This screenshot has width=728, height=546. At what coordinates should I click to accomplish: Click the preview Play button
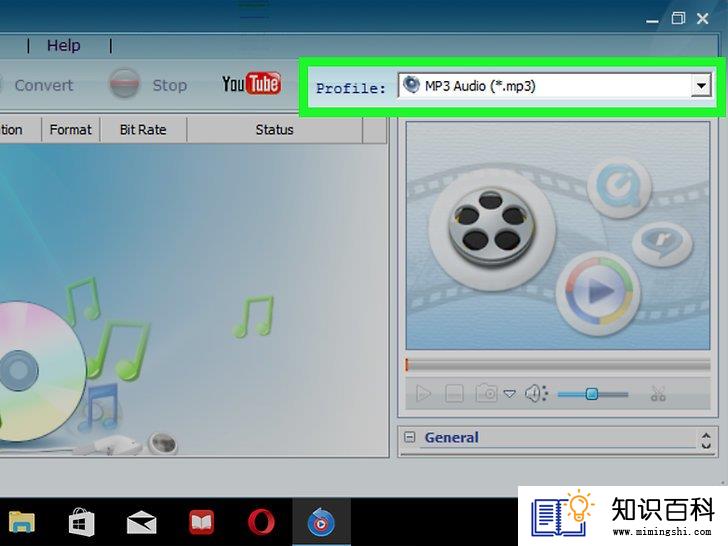423,394
